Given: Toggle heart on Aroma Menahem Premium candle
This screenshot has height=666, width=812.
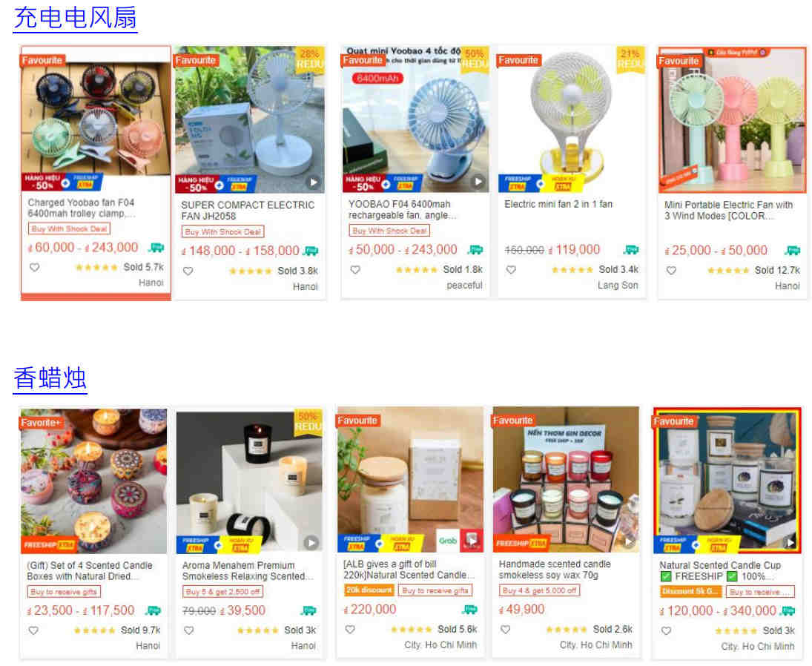Looking at the screenshot, I should pyautogui.click(x=189, y=630).
